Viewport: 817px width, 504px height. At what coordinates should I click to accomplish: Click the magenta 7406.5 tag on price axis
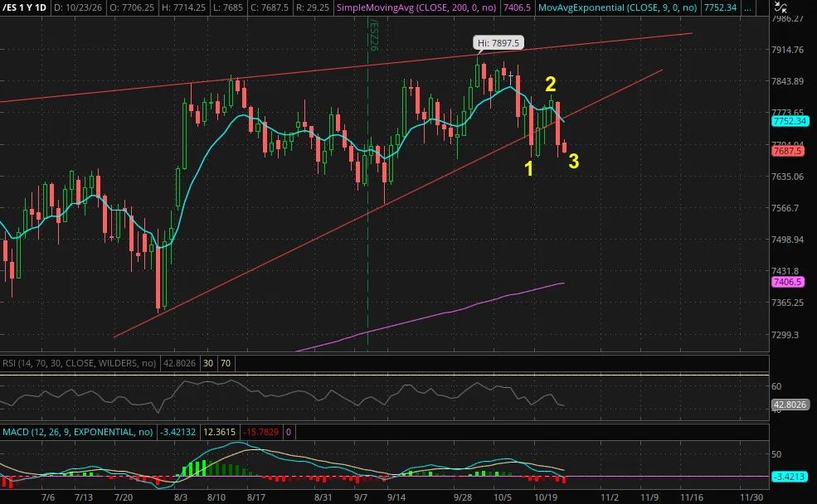[x=787, y=282]
